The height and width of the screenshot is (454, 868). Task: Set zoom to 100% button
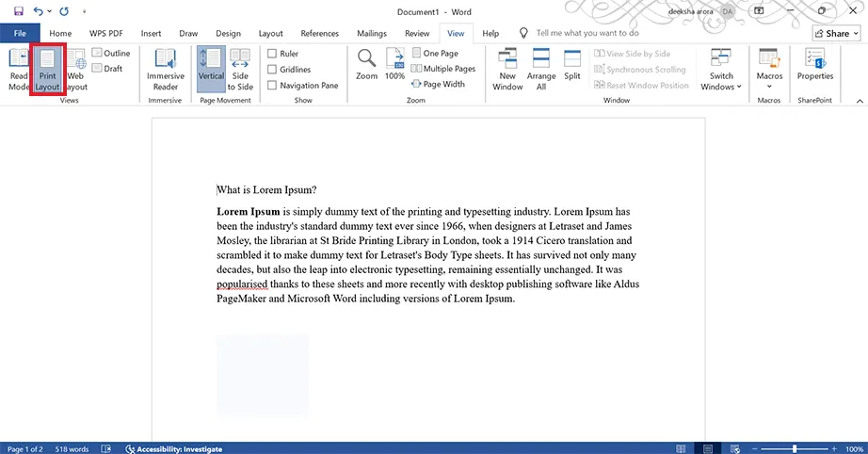pos(394,64)
